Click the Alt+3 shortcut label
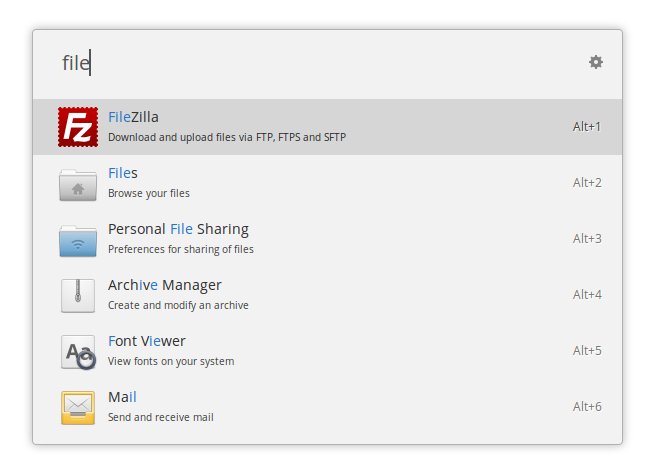 point(587,238)
